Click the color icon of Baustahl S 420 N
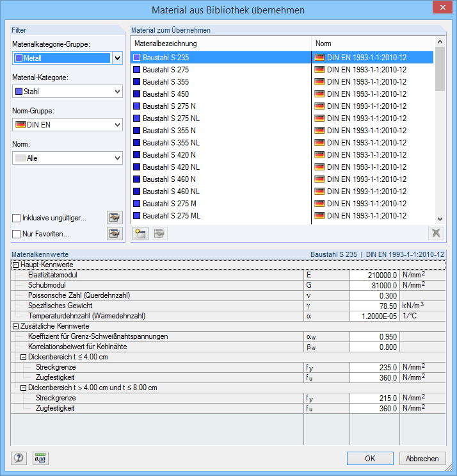 click(137, 155)
